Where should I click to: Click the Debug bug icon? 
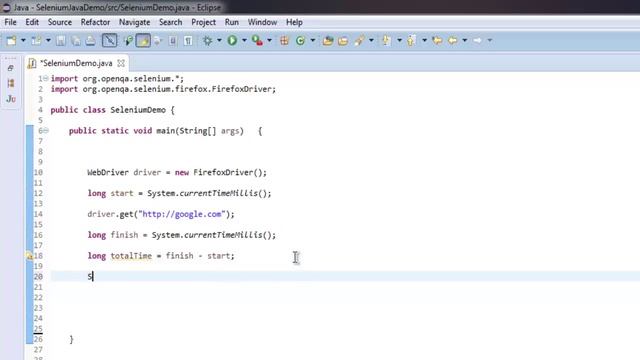(x=207, y=40)
